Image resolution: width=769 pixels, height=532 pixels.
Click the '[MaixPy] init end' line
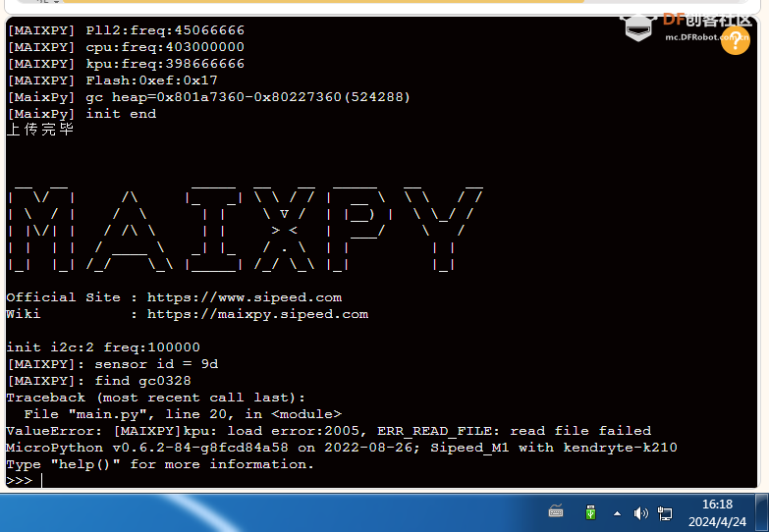(82, 114)
